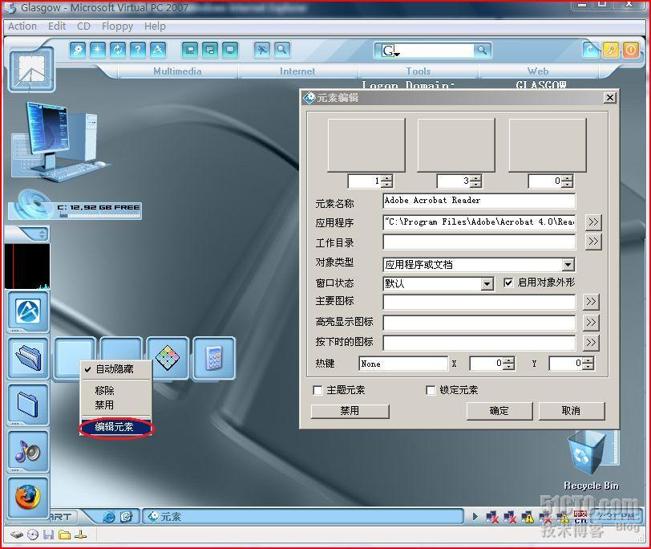This screenshot has height=549, width=651.
Task: Toggle the 启用对象外形 checkbox
Action: 508,283
